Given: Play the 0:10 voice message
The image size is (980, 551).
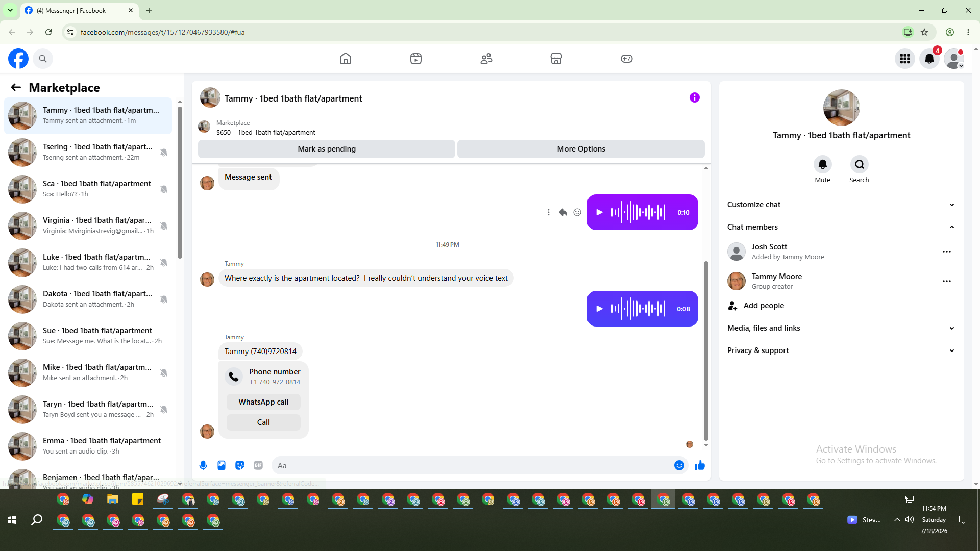Looking at the screenshot, I should pyautogui.click(x=600, y=212).
